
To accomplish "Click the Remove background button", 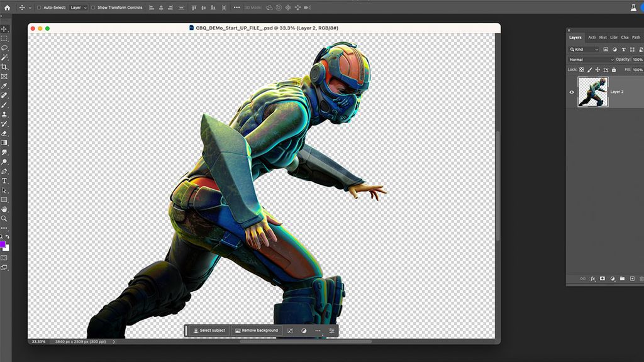I will 257,330.
